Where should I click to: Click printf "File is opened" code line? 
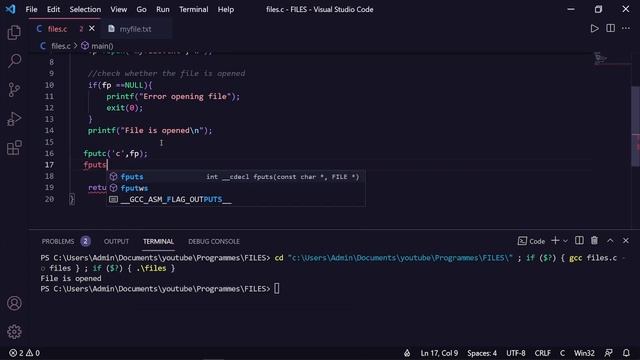[150, 131]
